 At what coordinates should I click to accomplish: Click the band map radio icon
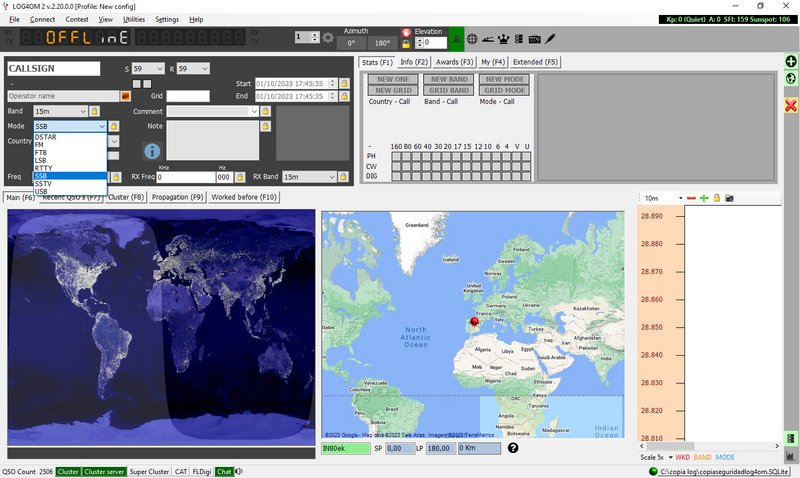coord(729,198)
